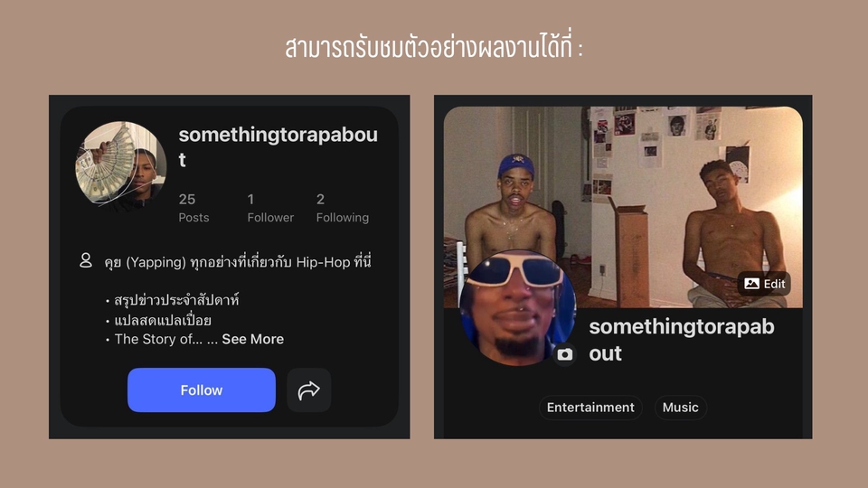Click the blue Follow button
The height and width of the screenshot is (488, 868).
[x=202, y=390]
